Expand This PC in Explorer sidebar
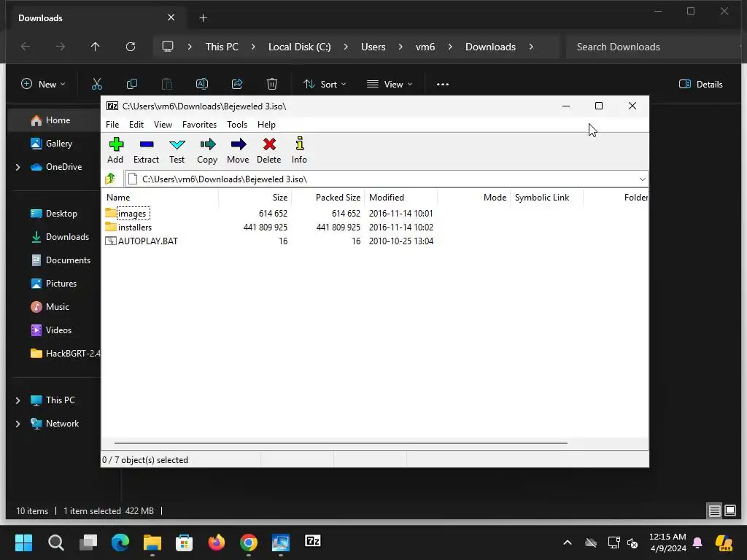This screenshot has width=747, height=560. [x=18, y=400]
